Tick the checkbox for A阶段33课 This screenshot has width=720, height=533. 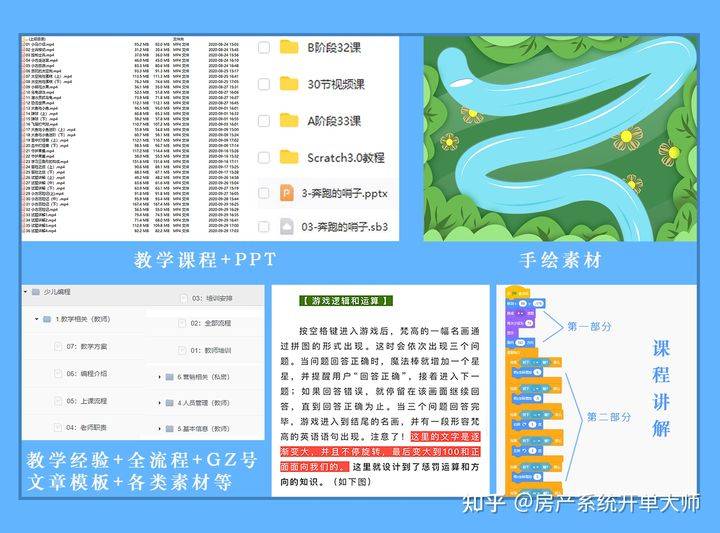click(264, 121)
